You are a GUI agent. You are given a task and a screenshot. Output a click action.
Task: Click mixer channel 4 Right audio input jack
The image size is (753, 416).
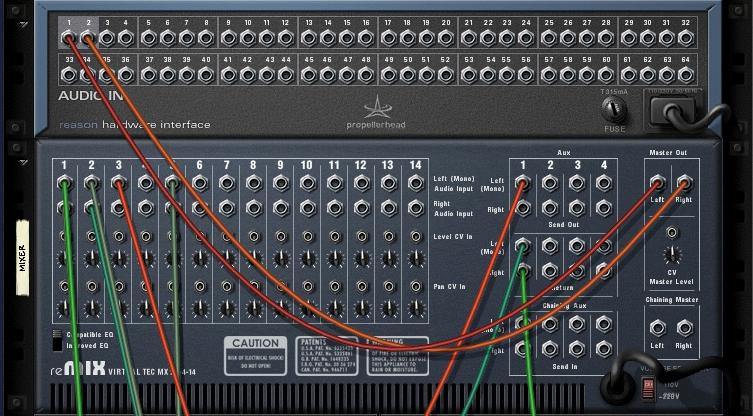(x=146, y=208)
